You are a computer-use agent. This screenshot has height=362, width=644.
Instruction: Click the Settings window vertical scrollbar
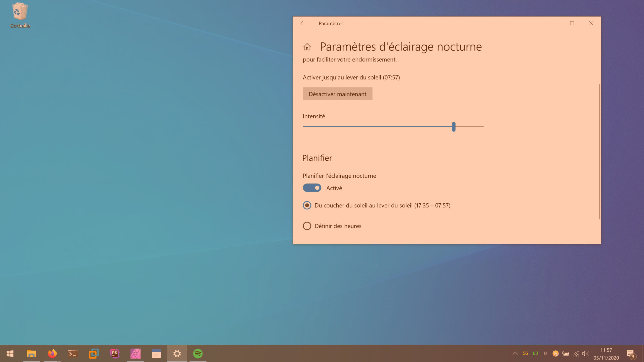coord(600,152)
